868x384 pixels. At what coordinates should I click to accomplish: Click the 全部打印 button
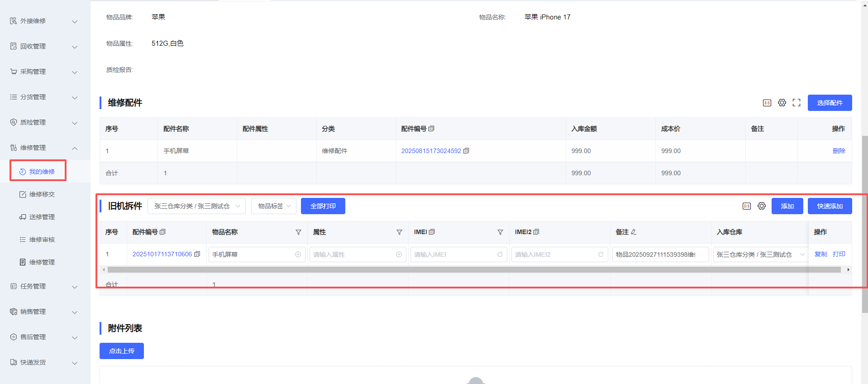(323, 206)
